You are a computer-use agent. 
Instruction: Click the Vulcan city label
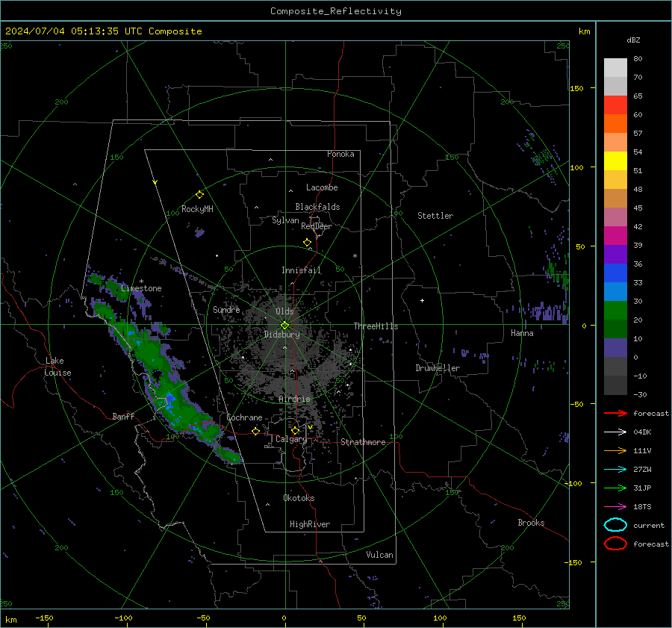tap(379, 555)
